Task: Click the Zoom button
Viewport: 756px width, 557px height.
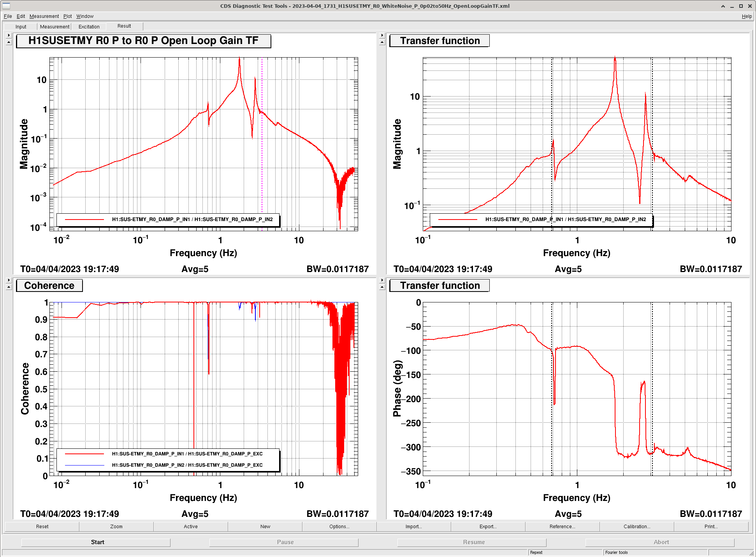Action: point(116,527)
